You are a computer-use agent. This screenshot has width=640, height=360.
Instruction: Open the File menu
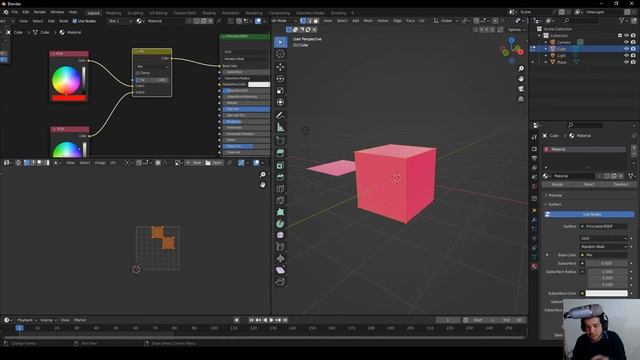pyautogui.click(x=15, y=12)
